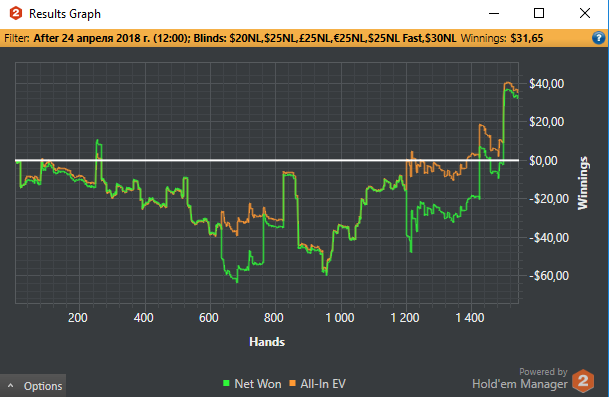Toggle the All-In EV legend entry
The image size is (609, 397).
pos(317,384)
